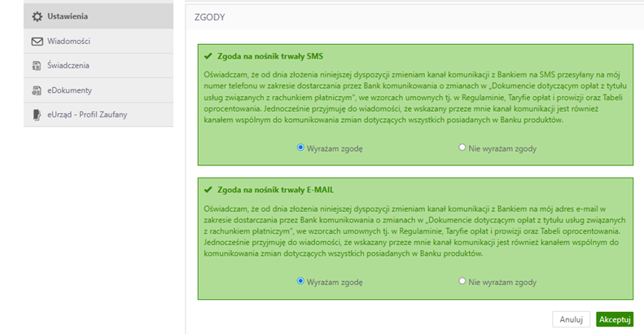The width and height of the screenshot is (644, 334).
Task: Click the ZGODY section header
Action: click(x=210, y=16)
